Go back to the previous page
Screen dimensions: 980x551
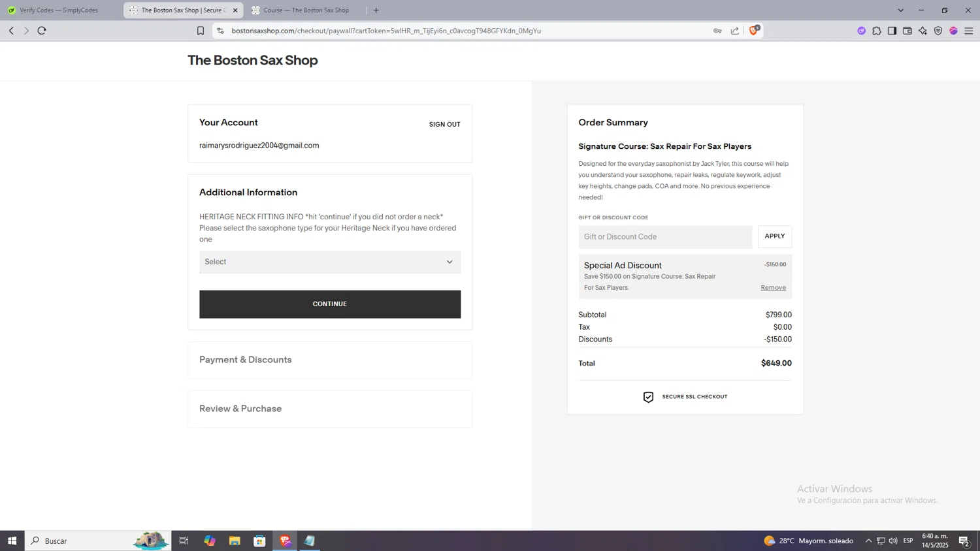click(x=11, y=31)
